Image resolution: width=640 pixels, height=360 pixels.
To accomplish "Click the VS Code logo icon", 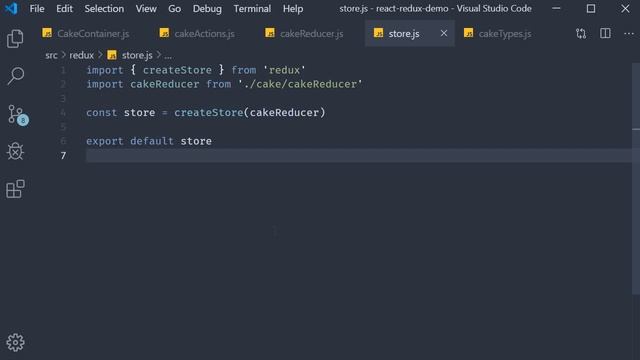I will coord(11,8).
